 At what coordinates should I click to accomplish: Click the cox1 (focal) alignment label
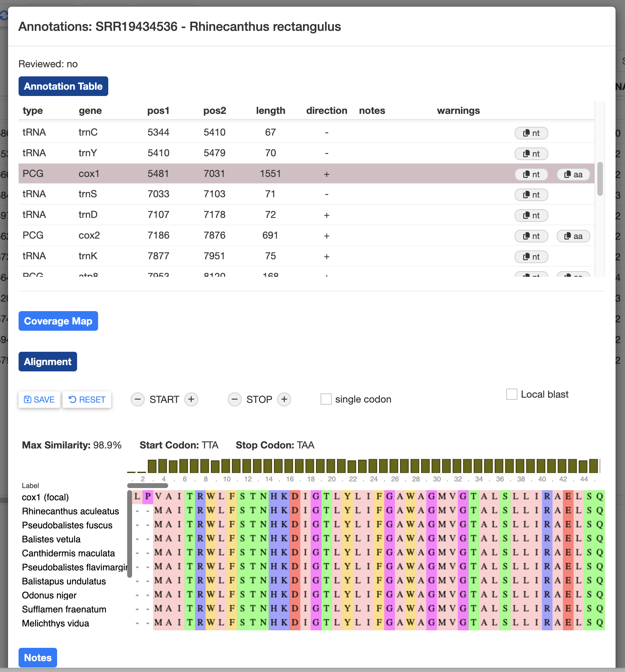pos(45,497)
